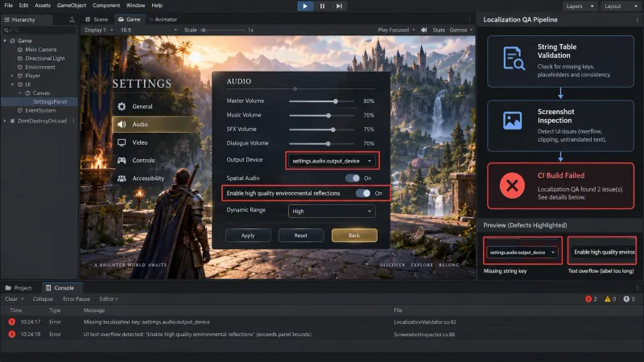This screenshot has width=644, height=362.
Task: Click the Apply button
Action: (248, 236)
